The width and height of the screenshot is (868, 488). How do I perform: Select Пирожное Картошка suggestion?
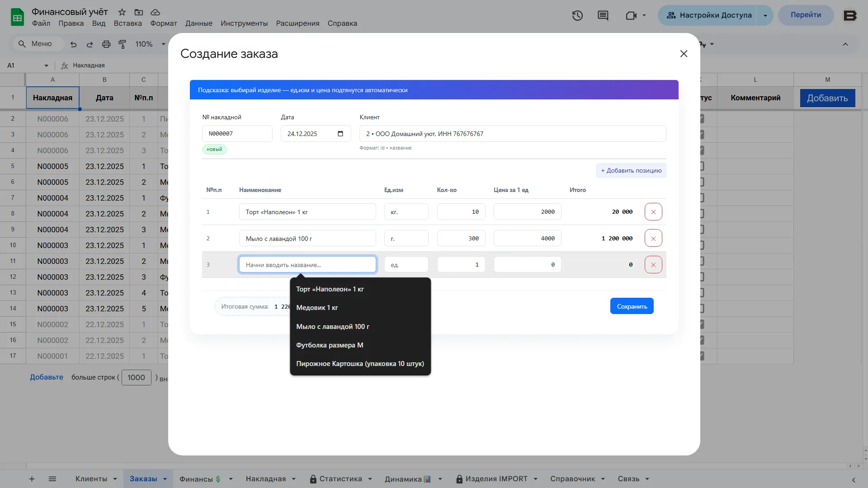(360, 364)
